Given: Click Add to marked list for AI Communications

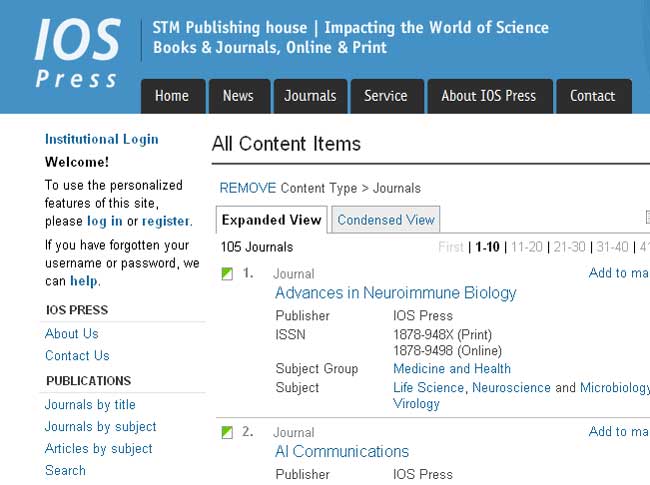Looking at the screenshot, I should click(619, 432).
